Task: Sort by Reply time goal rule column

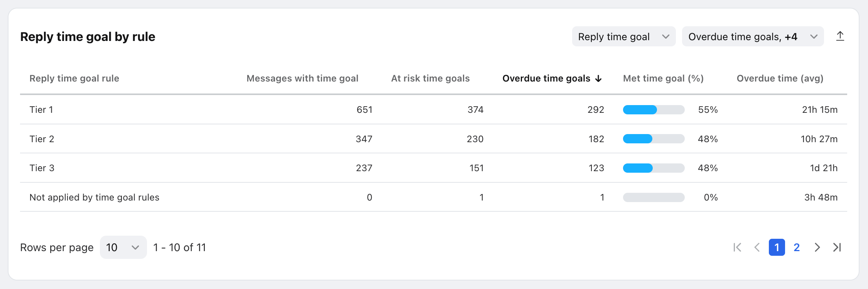Action: tap(74, 78)
